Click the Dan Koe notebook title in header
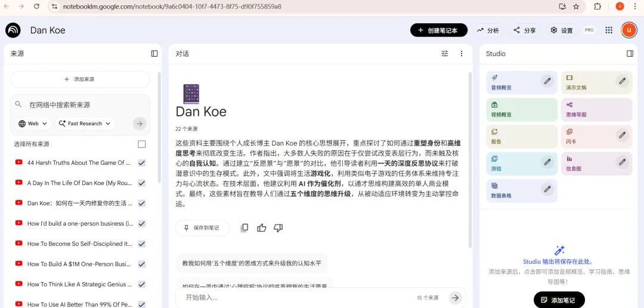The height and width of the screenshot is (308, 644). point(48,30)
